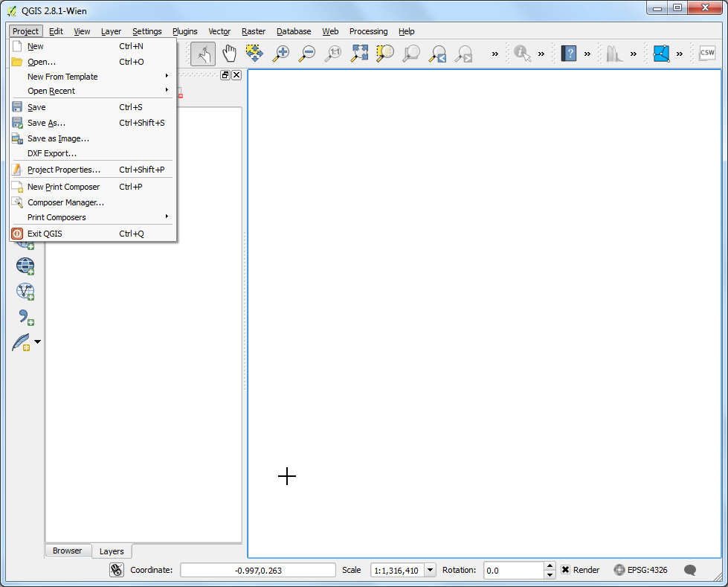Expand hidden navigation toolbar items chevron
This screenshot has width=728, height=587.
(495, 54)
